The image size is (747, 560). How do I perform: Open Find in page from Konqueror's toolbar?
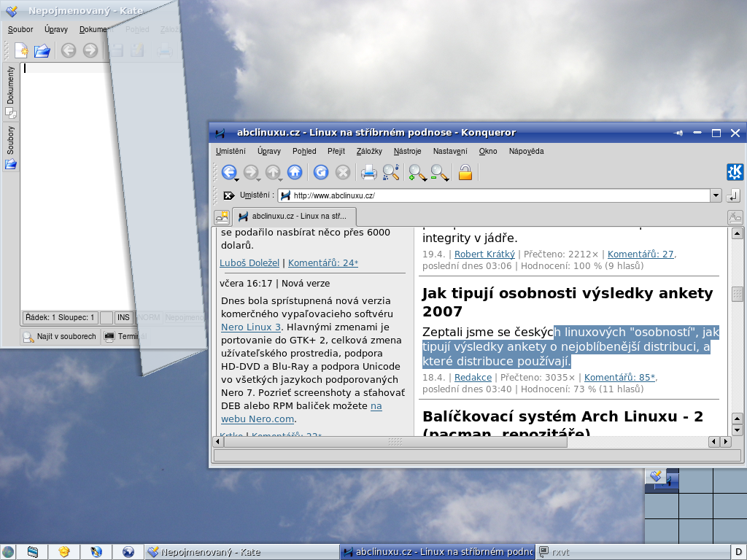[x=391, y=172]
